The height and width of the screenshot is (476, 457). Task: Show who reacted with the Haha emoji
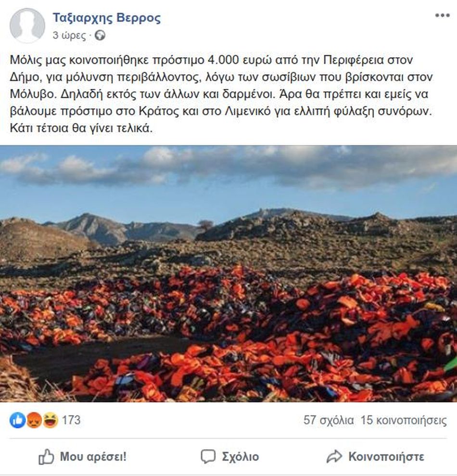point(51,421)
